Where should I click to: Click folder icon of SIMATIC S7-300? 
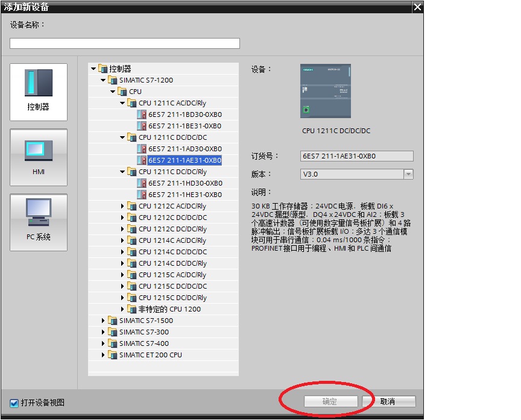click(113, 332)
